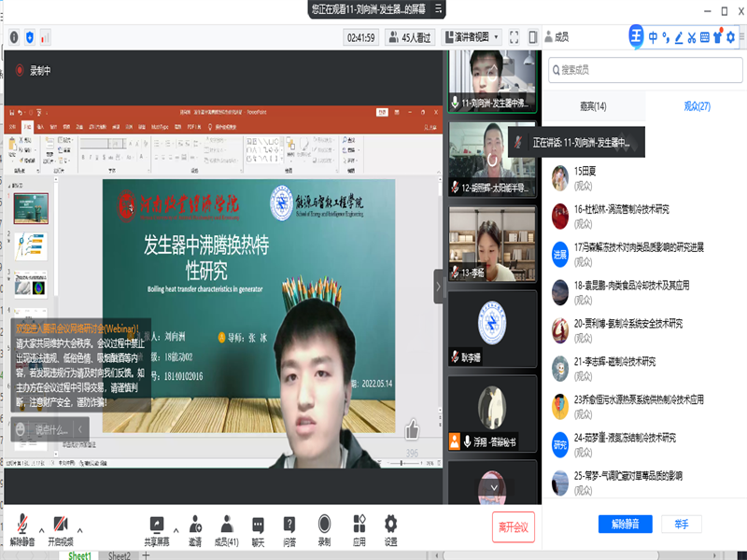This screenshot has height=560, width=747.
Task: Open the 聊天 chat icon
Action: (258, 525)
